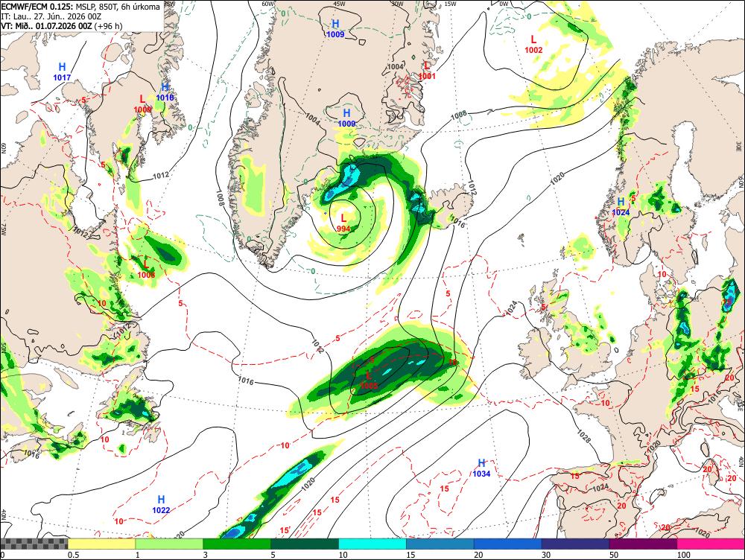Click the 1028 isobar label
The width and height of the screenshot is (745, 560).
(x=584, y=436)
